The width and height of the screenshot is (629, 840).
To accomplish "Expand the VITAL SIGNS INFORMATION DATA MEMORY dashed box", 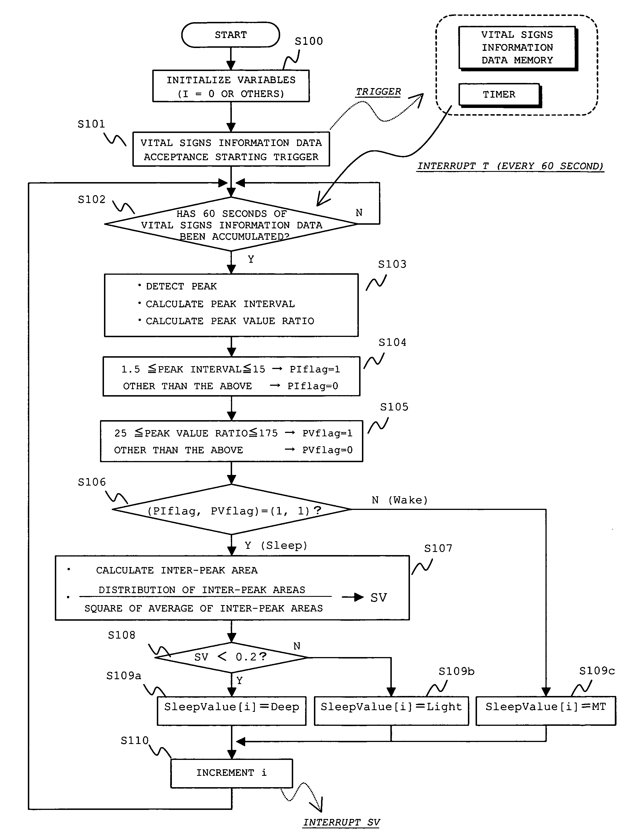I will point(529,71).
